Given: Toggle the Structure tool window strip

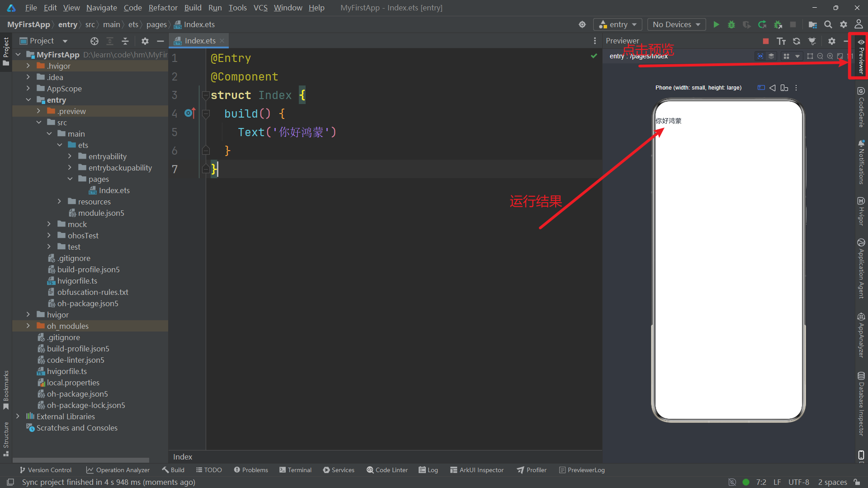Looking at the screenshot, I should click(6, 439).
